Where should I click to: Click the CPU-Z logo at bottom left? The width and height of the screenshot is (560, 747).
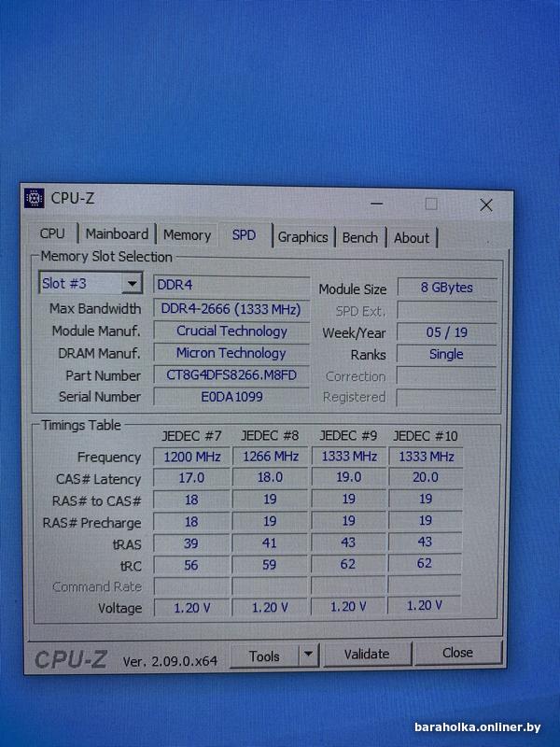(x=71, y=660)
